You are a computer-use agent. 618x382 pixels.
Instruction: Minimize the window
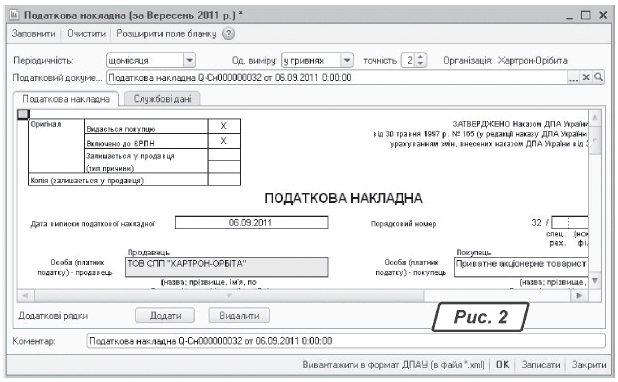569,17
